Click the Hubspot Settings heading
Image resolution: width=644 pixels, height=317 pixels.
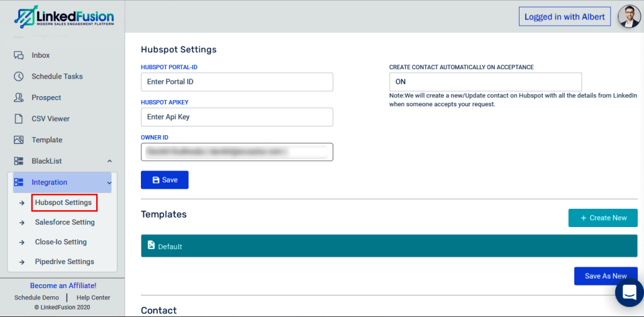(179, 50)
